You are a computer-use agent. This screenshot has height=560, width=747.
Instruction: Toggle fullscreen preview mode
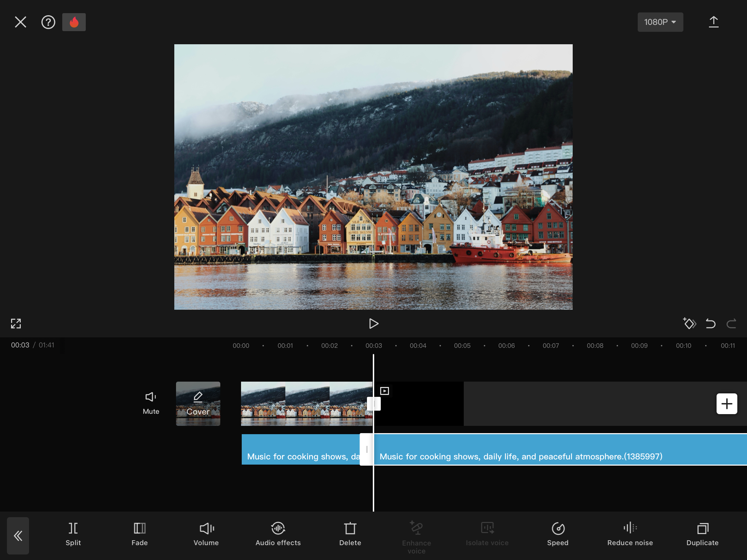point(16,324)
